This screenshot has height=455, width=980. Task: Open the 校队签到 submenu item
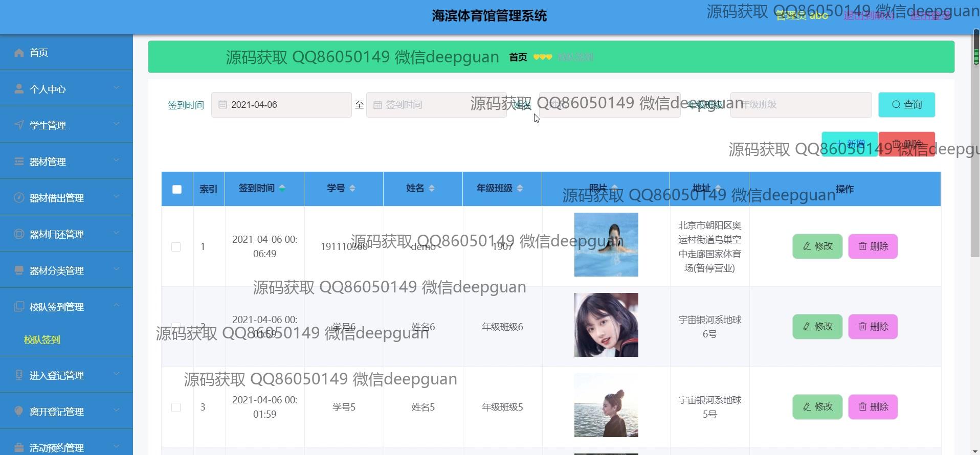[x=42, y=340]
